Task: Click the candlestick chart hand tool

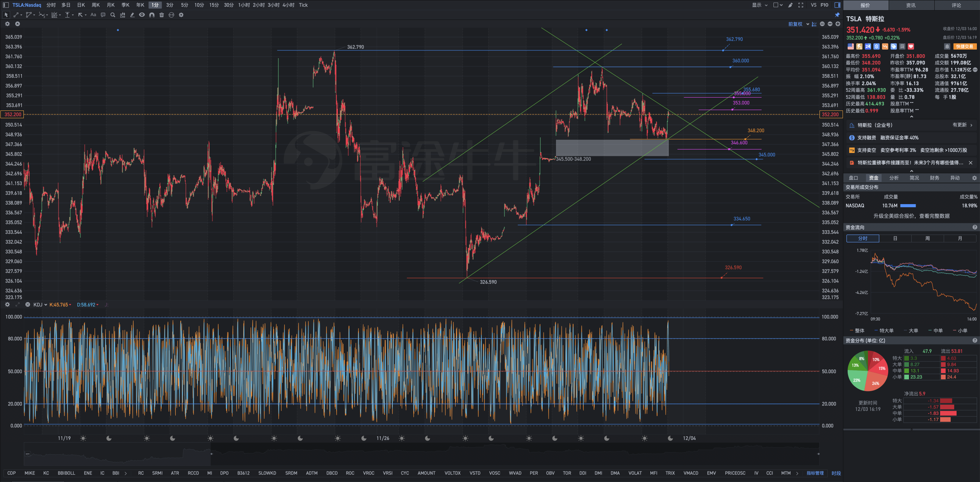Action: (x=123, y=15)
